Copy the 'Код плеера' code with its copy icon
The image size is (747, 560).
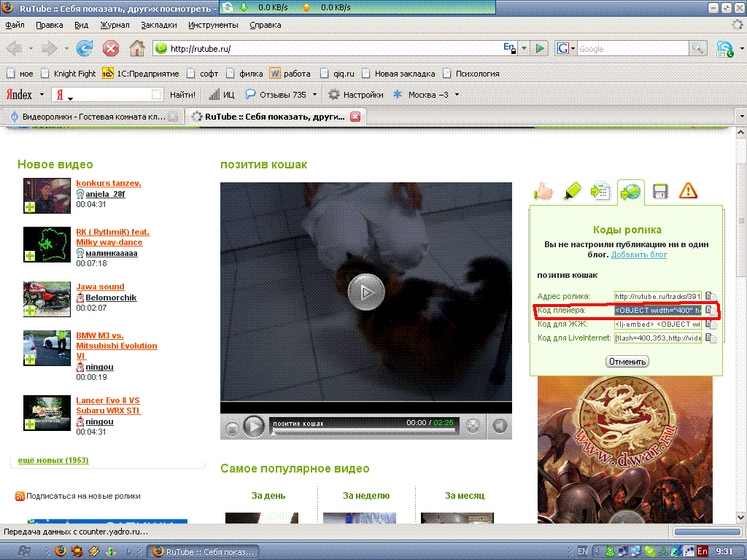pyautogui.click(x=711, y=310)
